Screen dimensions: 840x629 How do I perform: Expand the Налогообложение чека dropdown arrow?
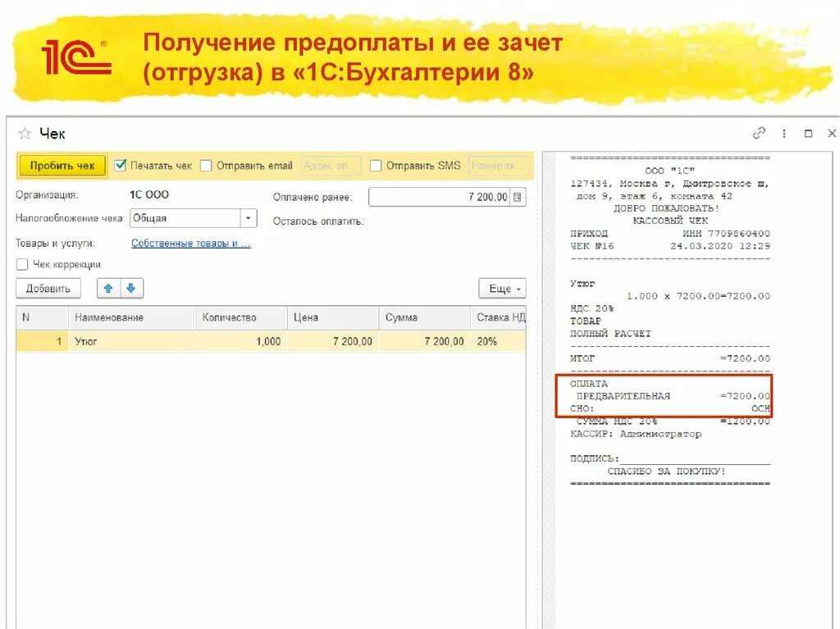[248, 218]
